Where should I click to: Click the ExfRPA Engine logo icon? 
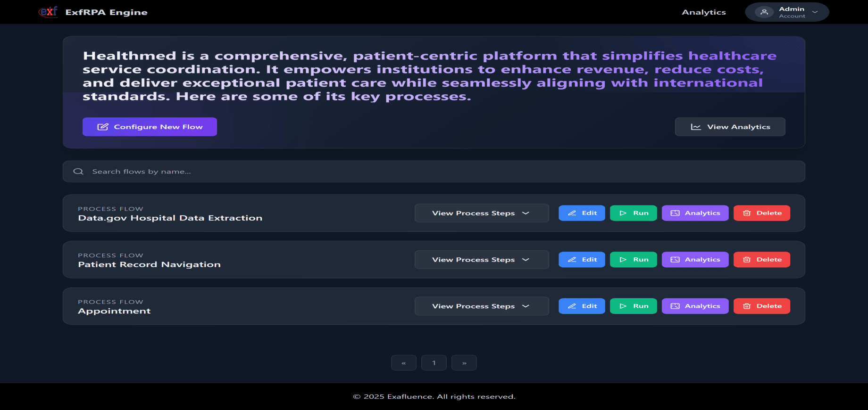pos(48,12)
